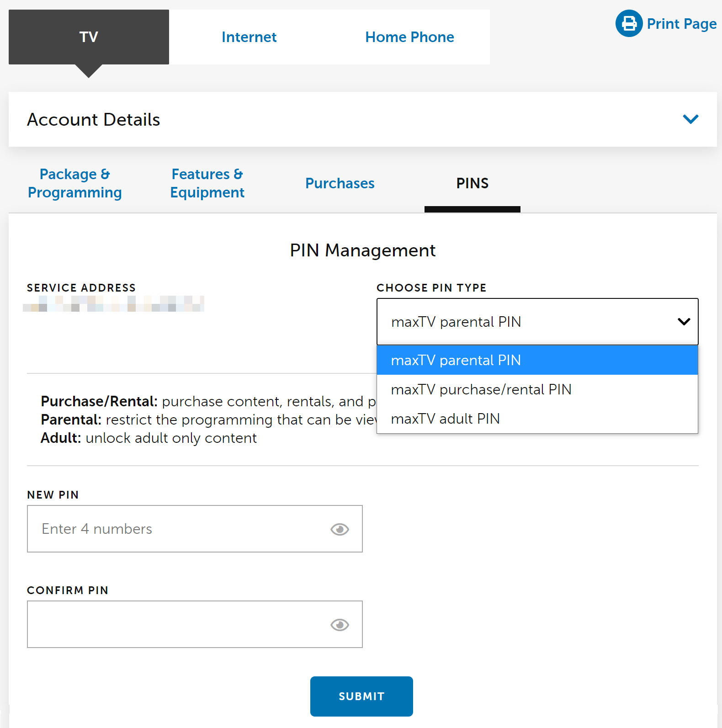722x728 pixels.
Task: Click the Account Details heading
Action: pyautogui.click(x=94, y=120)
